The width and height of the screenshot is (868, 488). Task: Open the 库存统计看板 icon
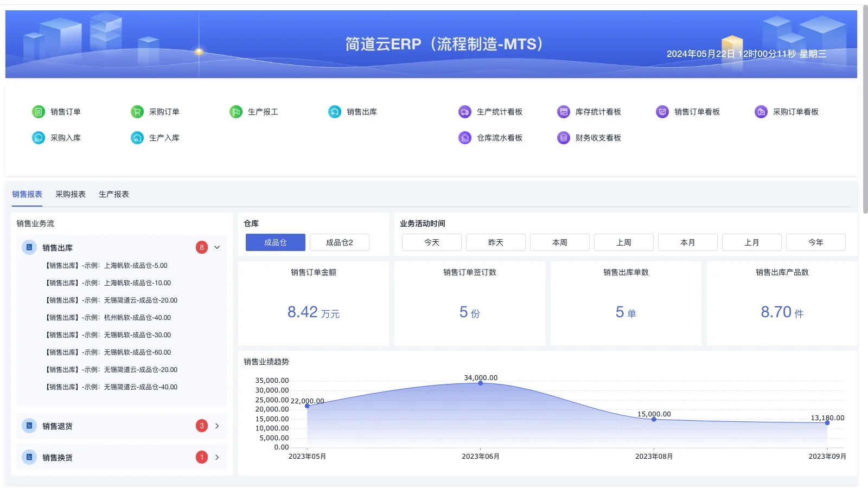click(x=563, y=112)
